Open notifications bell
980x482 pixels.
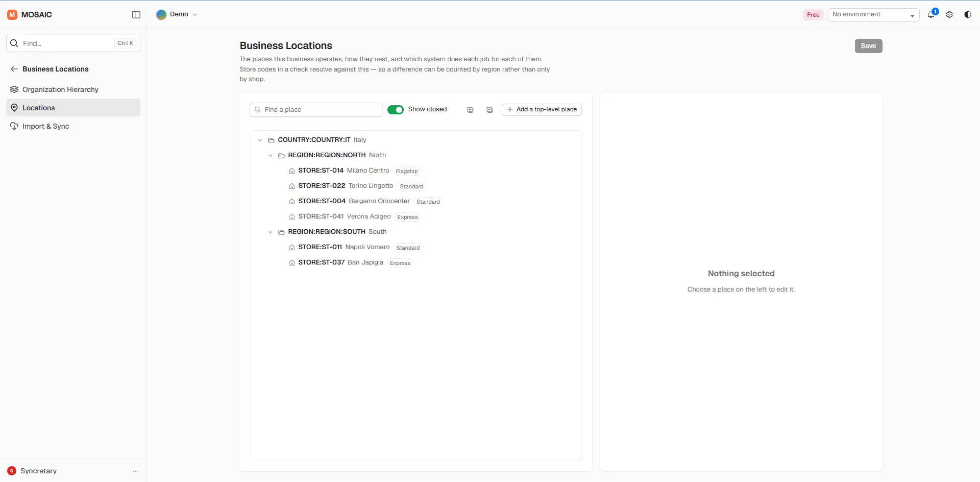(x=931, y=15)
